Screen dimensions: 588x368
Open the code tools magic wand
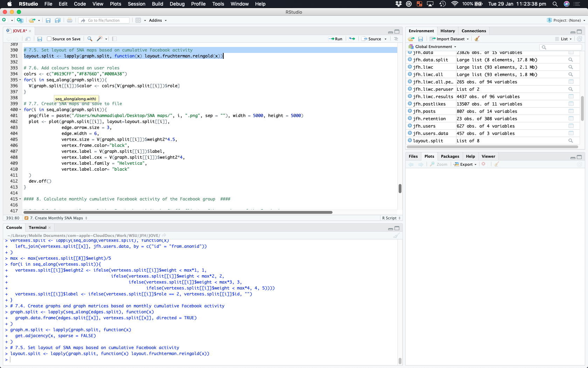pos(100,39)
